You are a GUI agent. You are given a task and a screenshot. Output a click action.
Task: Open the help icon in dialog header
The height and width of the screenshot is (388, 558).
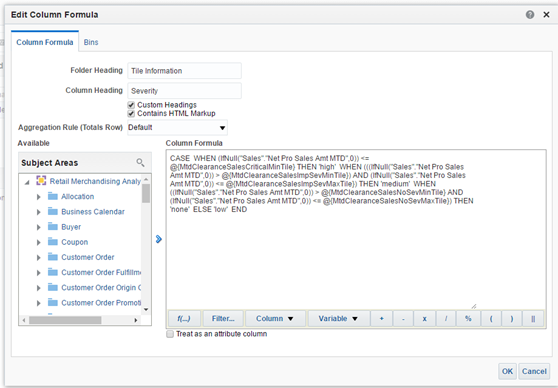point(530,15)
